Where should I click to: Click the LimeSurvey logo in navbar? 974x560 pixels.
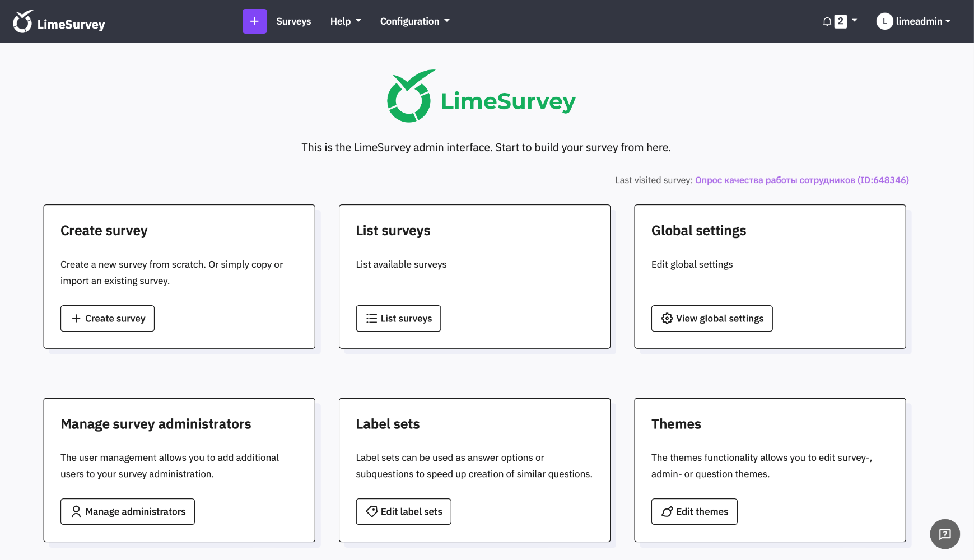click(59, 22)
